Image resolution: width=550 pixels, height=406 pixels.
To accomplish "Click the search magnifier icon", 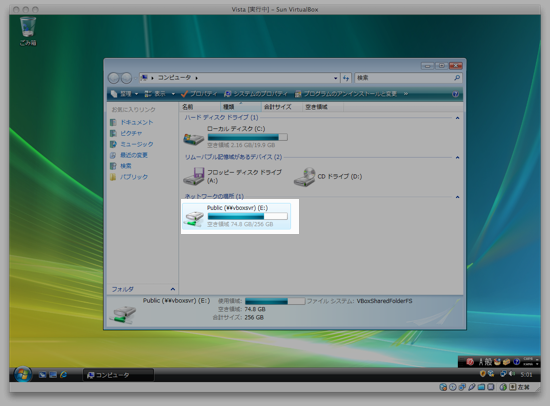I will pos(457,78).
